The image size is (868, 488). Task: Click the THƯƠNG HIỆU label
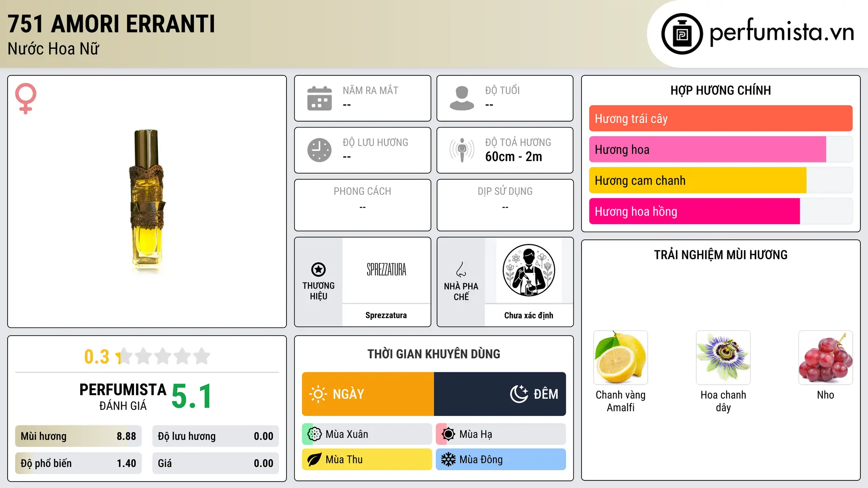point(318,291)
